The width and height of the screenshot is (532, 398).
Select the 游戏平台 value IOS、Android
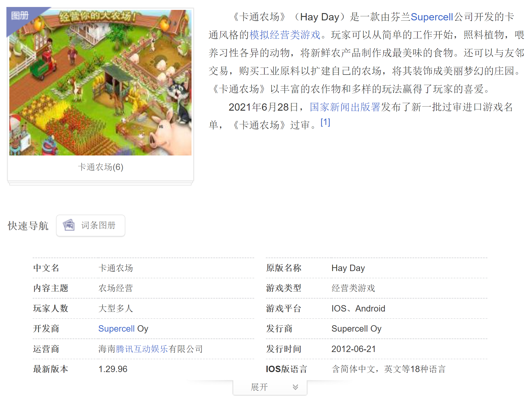(358, 308)
